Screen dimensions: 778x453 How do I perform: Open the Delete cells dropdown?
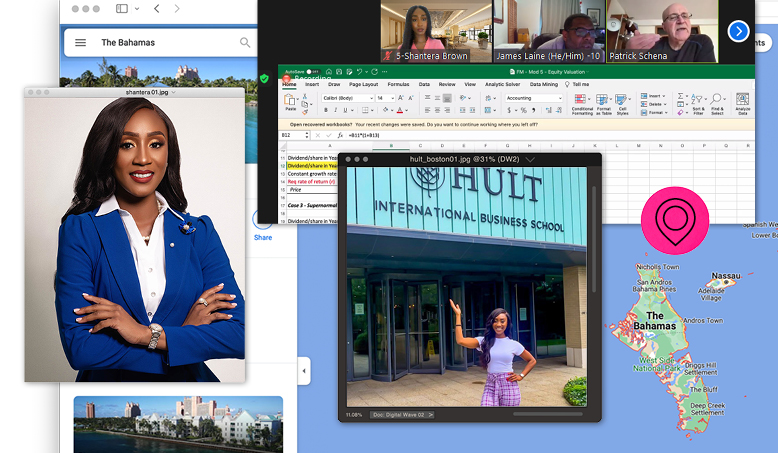pos(654,104)
